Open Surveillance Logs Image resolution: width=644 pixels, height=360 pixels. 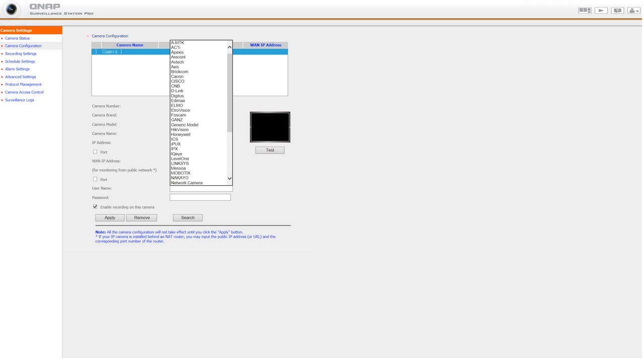click(x=20, y=100)
